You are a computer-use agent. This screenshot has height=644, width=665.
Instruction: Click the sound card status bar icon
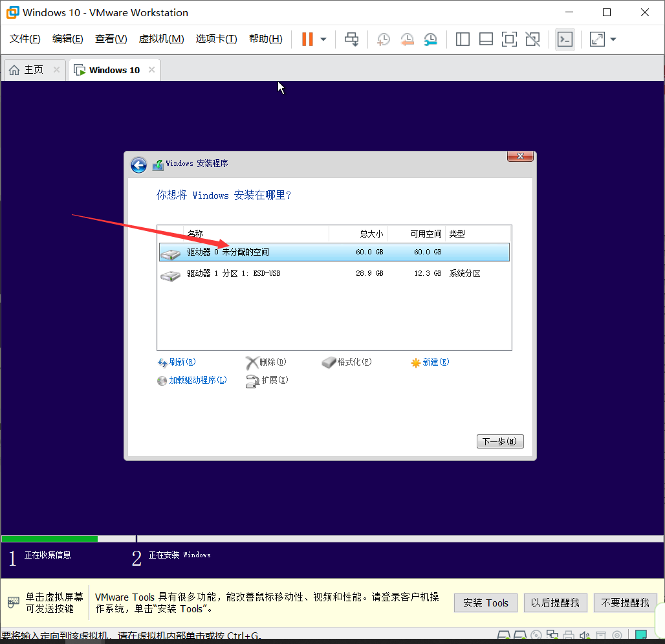point(584,635)
